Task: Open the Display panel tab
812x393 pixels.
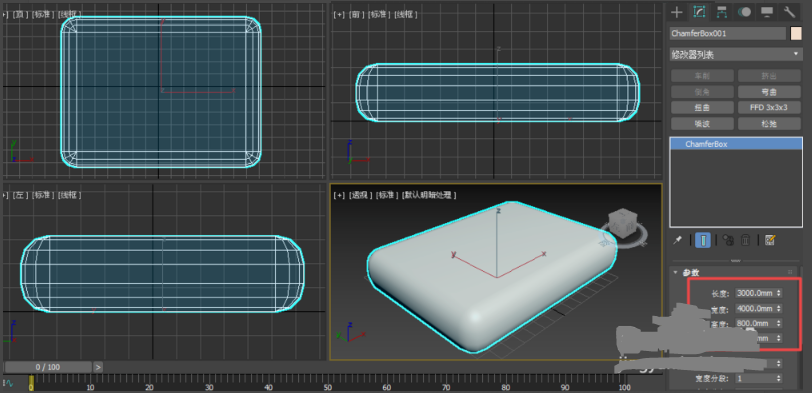Action: [x=767, y=12]
